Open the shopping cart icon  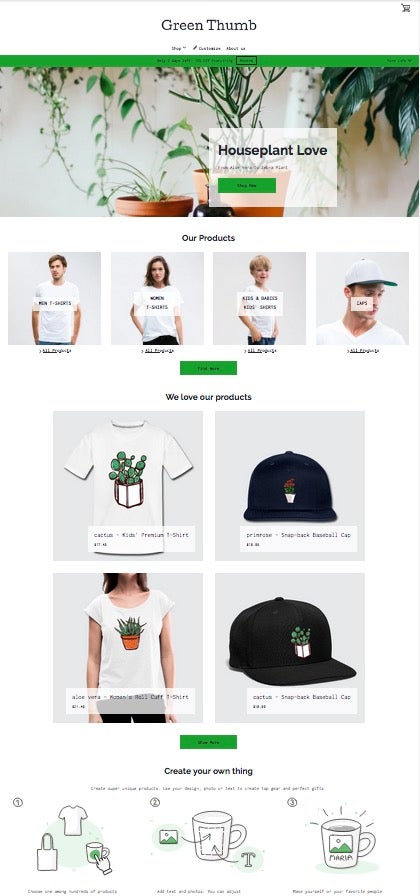(x=405, y=7)
